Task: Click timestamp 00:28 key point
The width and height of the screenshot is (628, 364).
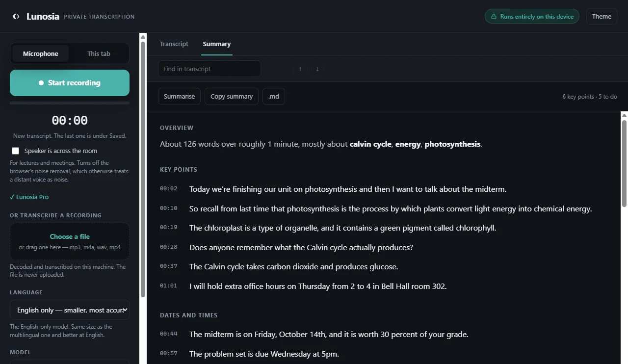Action: pos(168,247)
